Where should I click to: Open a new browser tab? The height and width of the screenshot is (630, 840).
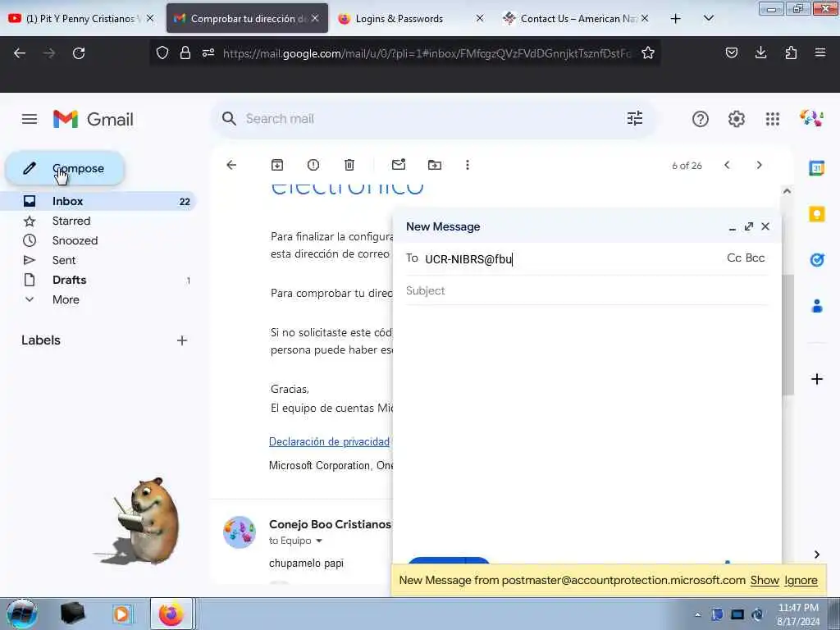click(676, 19)
